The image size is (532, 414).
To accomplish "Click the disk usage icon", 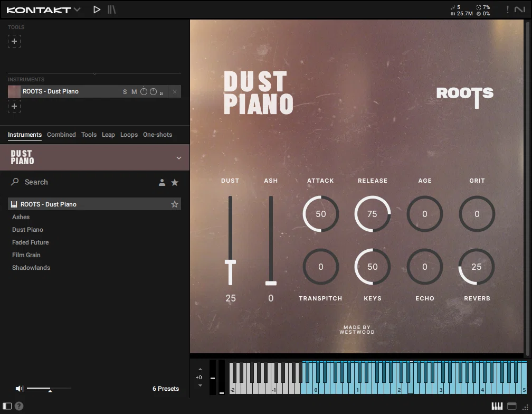I will tap(478, 14).
